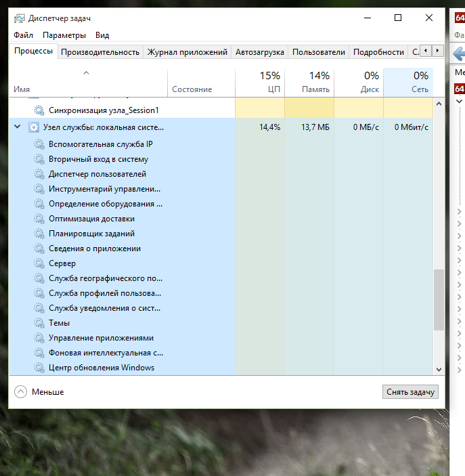Click gear icon beside Центр обновления Windows

pyautogui.click(x=39, y=368)
